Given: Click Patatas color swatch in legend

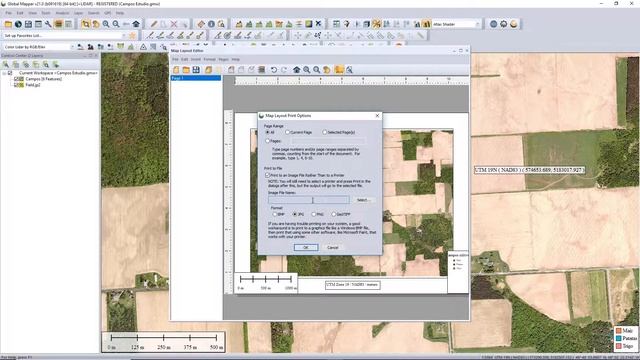Looking at the screenshot, I should pos(619,338).
